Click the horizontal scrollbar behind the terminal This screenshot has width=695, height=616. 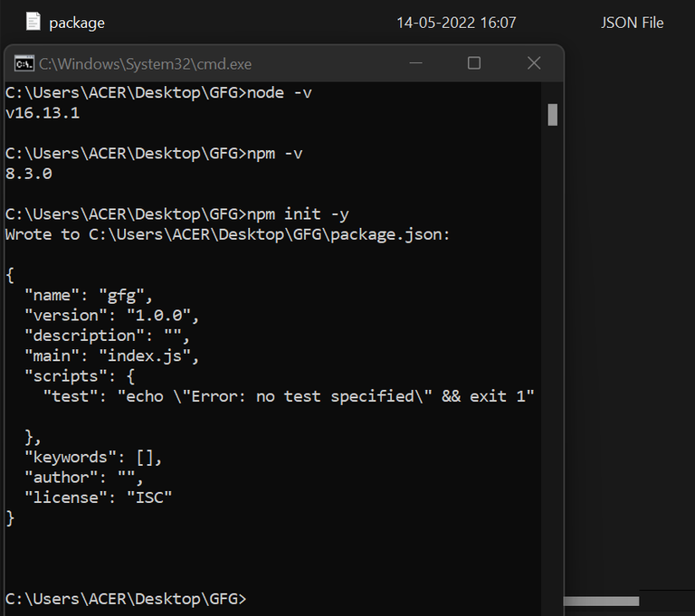(601, 601)
